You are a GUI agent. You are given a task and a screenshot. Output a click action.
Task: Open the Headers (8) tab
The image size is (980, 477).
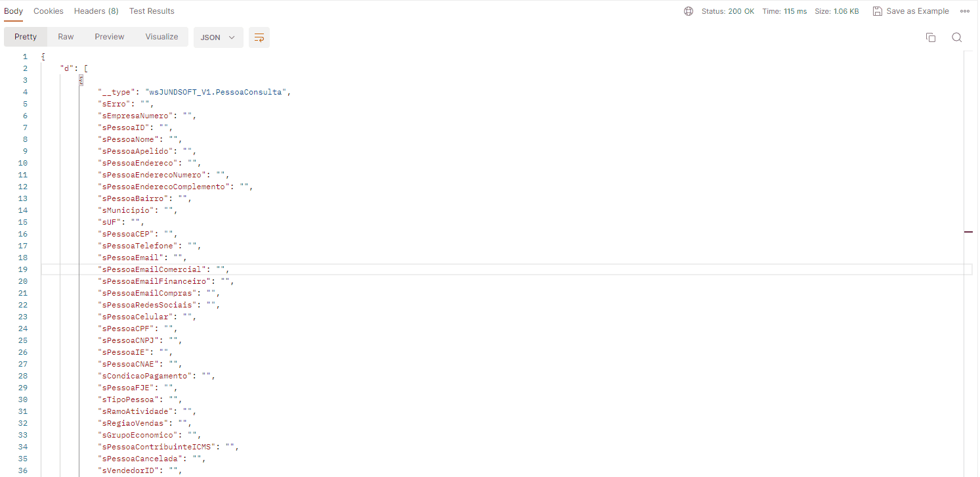tap(96, 11)
